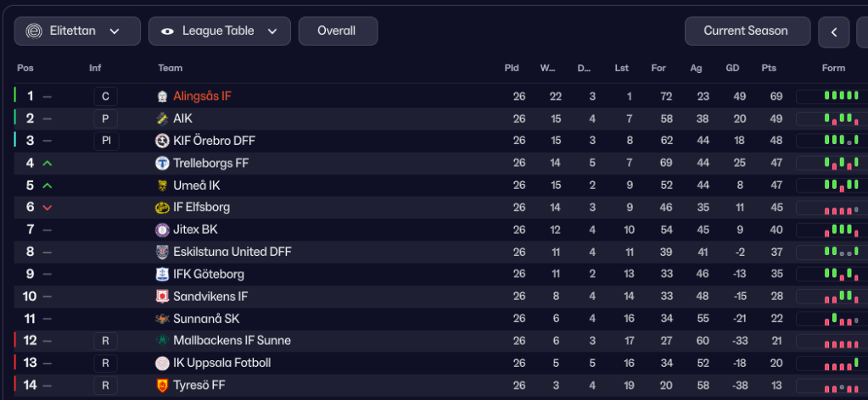868x400 pixels.
Task: Click the IF Elfsborg yellow crest icon
Action: [163, 208]
